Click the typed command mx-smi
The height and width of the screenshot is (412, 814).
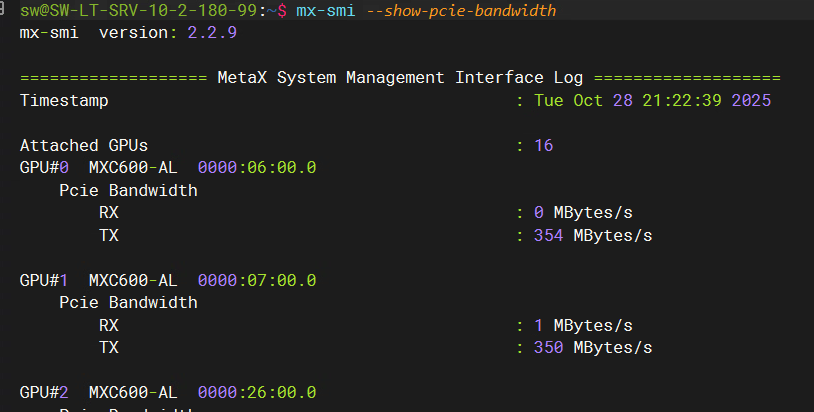click(x=325, y=10)
